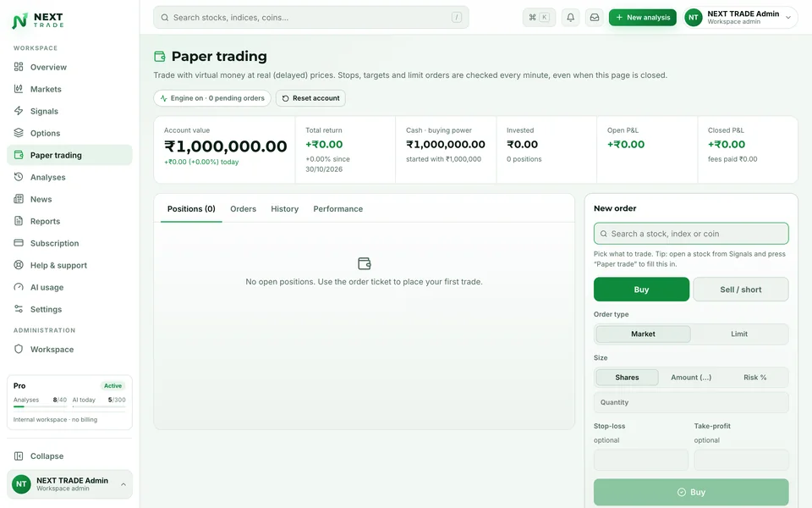This screenshot has width=812, height=508.
Task: Click the AI usage gauge icon
Action: (19, 287)
